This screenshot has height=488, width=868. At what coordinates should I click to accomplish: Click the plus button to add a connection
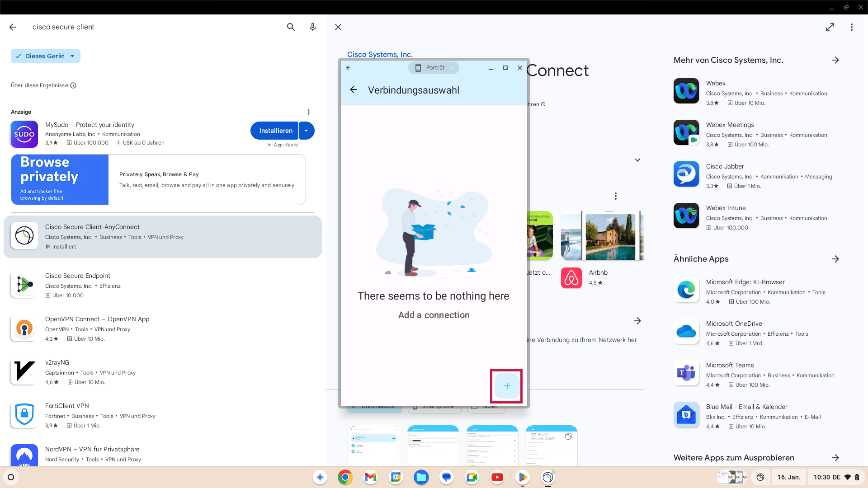[507, 386]
